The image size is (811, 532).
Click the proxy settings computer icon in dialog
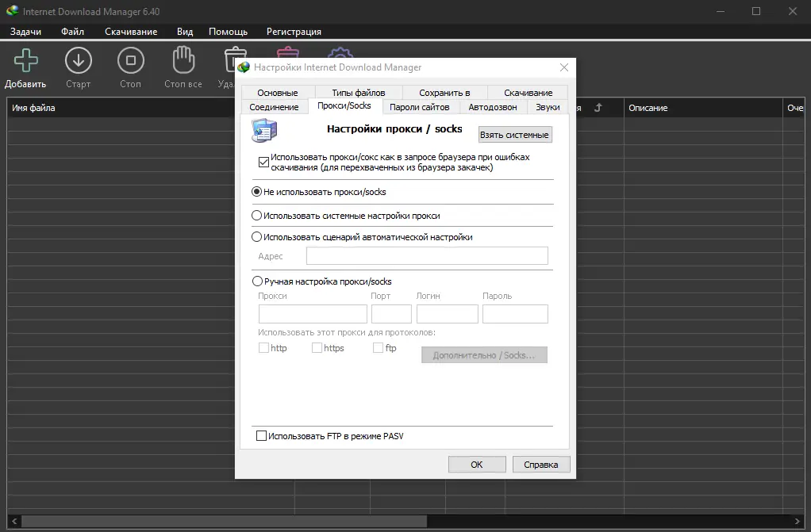[x=264, y=130]
